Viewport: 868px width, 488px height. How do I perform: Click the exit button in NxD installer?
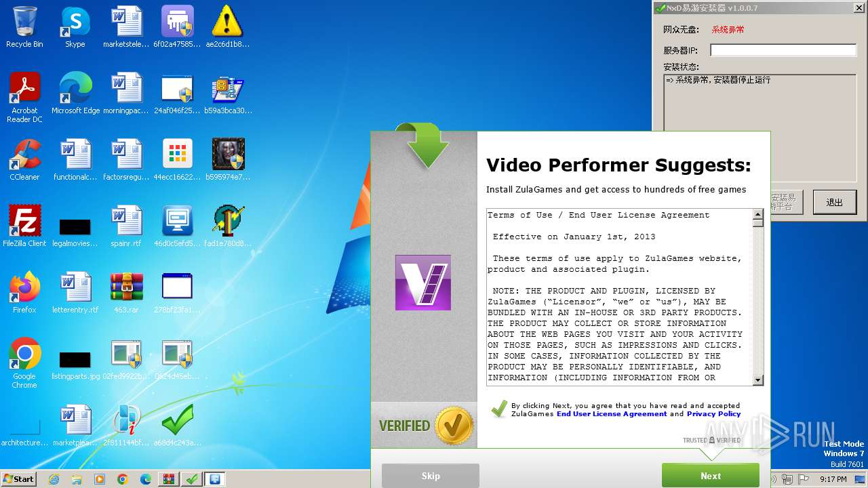[x=834, y=202]
